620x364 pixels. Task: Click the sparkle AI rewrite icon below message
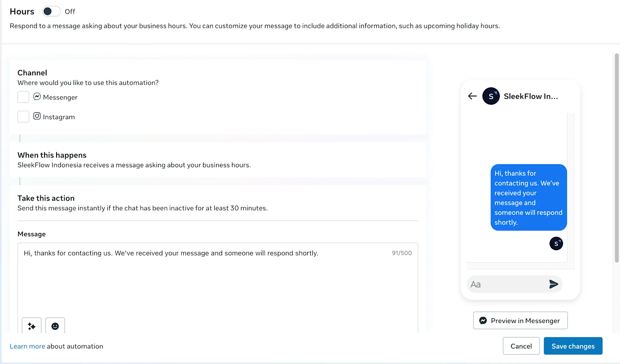pyautogui.click(x=31, y=326)
